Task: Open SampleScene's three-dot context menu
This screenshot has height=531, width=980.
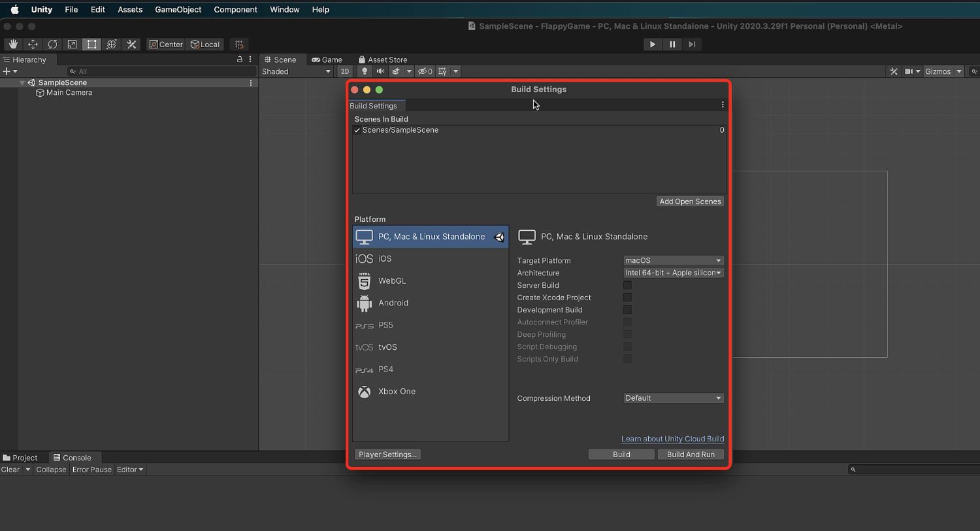Action: coord(251,83)
